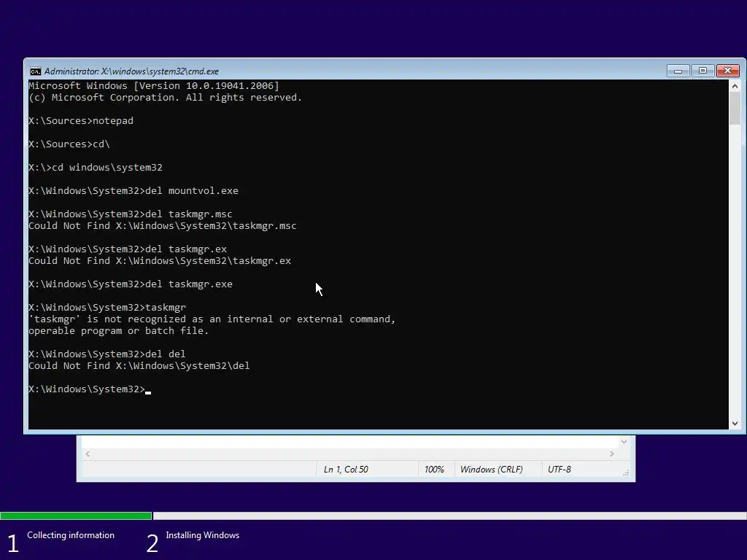
Task: Click 'Windows (CRLF)' in Notepad status bar
Action: click(x=491, y=470)
